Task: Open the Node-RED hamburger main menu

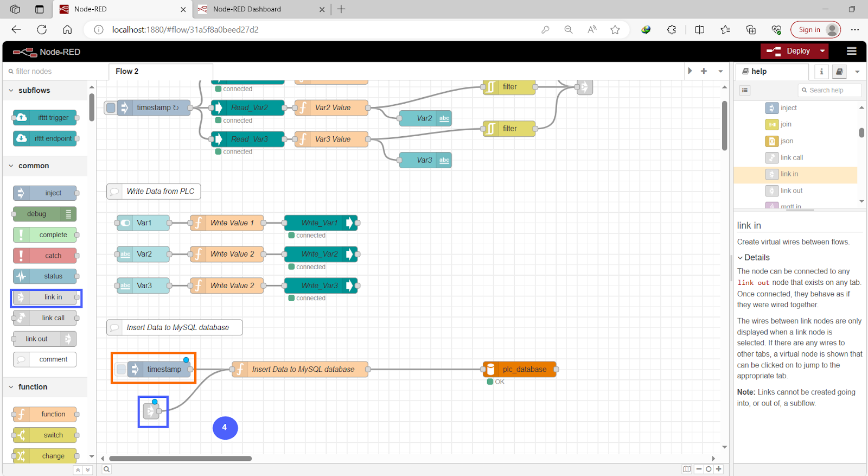Action: click(852, 51)
